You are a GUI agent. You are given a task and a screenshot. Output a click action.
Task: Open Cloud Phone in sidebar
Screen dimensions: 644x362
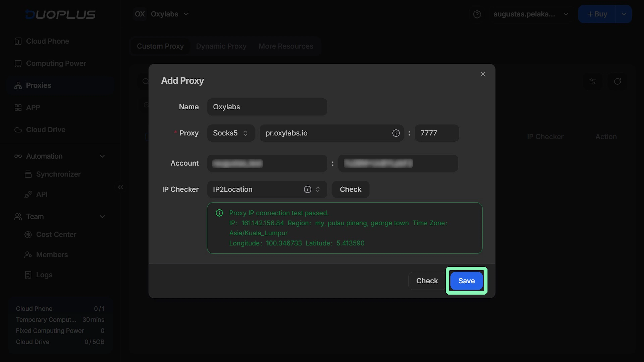point(60,41)
